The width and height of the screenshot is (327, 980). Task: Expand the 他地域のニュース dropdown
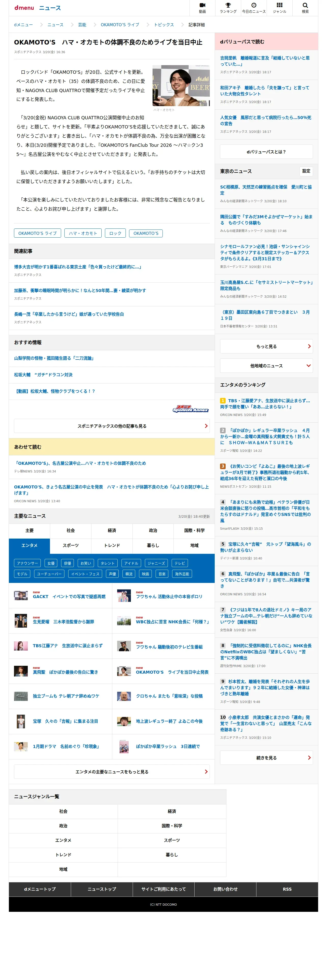(266, 366)
